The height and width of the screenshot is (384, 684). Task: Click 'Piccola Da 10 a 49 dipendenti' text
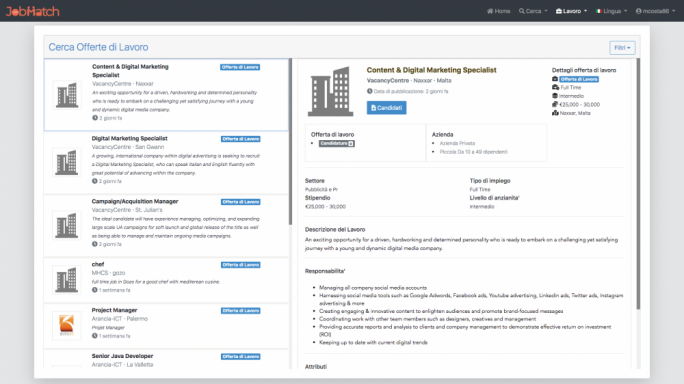click(474, 152)
